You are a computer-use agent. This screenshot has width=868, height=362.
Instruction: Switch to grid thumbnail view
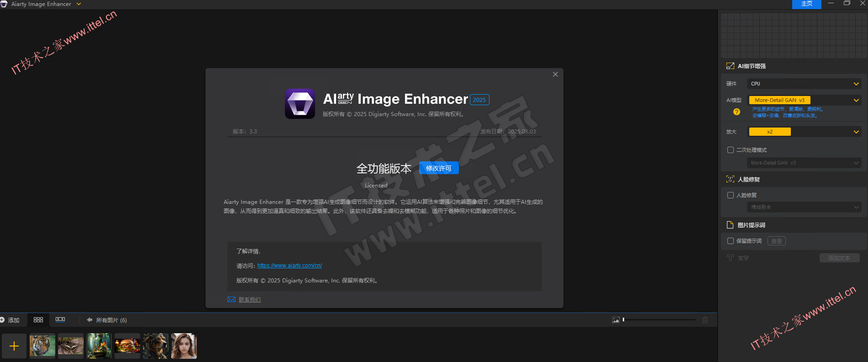coord(38,320)
